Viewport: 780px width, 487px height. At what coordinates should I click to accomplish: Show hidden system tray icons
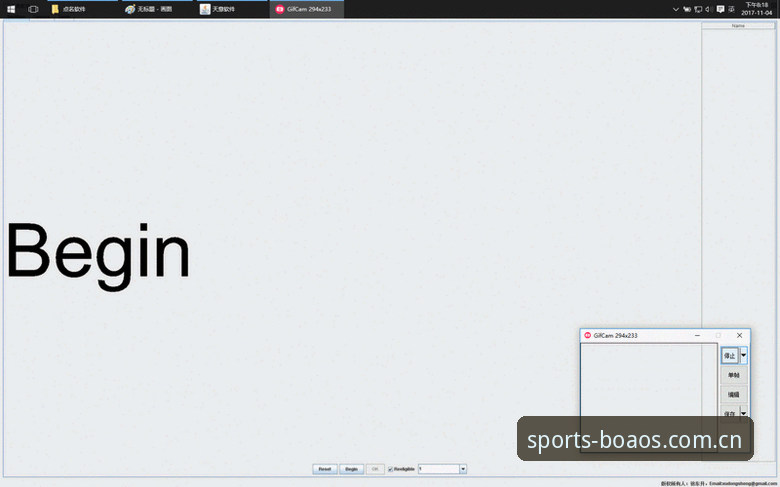(x=676, y=9)
